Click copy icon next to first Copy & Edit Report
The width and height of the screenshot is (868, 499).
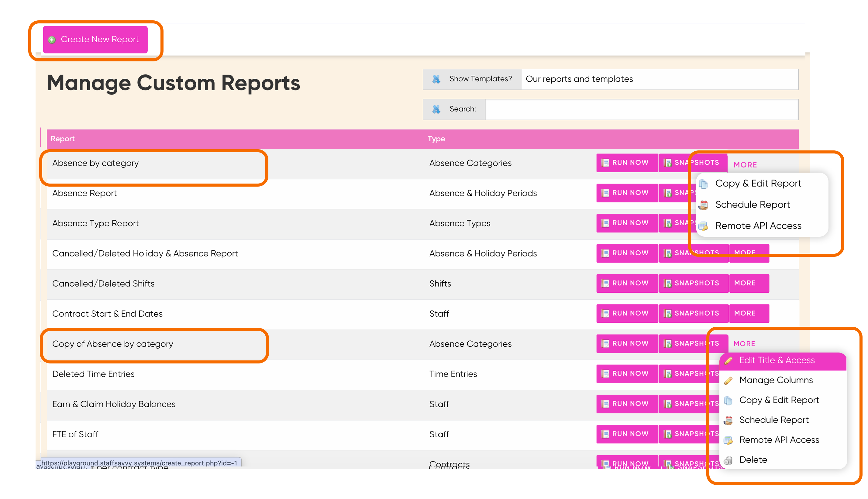[x=703, y=184]
